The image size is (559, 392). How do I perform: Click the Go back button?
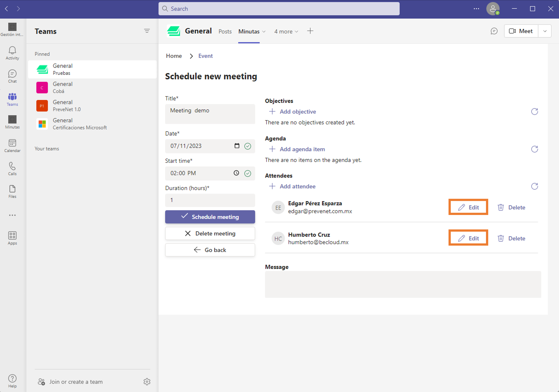pos(210,250)
